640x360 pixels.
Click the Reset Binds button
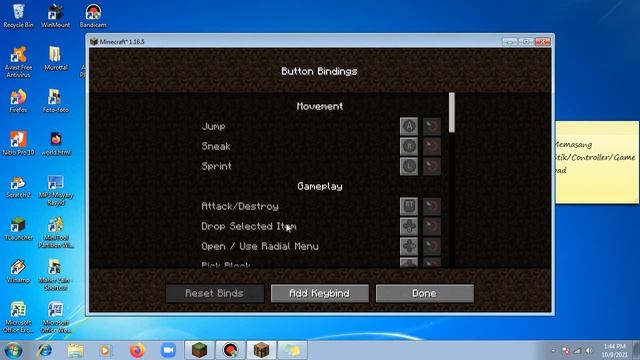click(215, 293)
